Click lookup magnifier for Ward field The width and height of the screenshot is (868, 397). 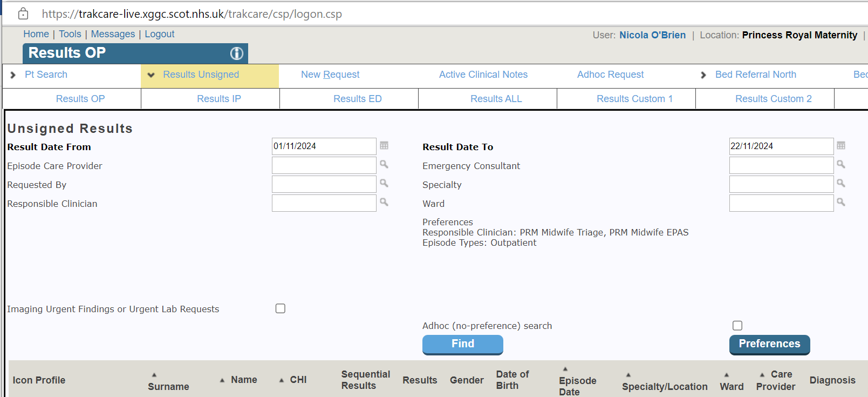841,203
